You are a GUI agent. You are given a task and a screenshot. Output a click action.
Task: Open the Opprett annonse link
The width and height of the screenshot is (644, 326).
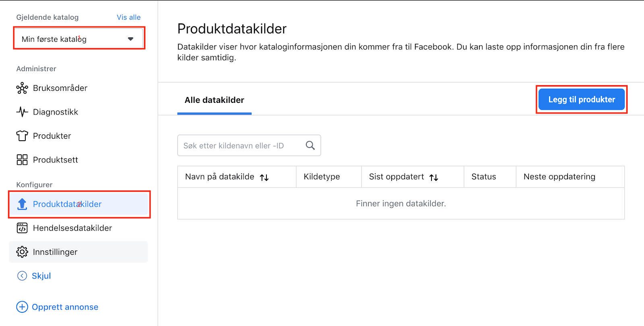[65, 307]
